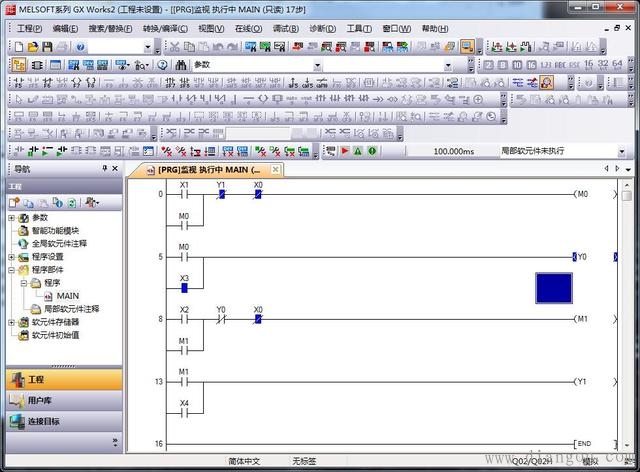Open the 在线(O) menu

(x=248, y=28)
